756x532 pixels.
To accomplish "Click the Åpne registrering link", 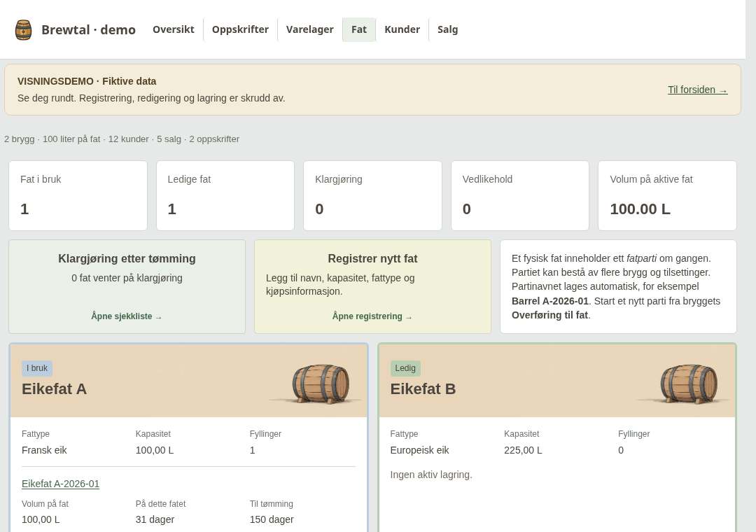I will tap(372, 316).
